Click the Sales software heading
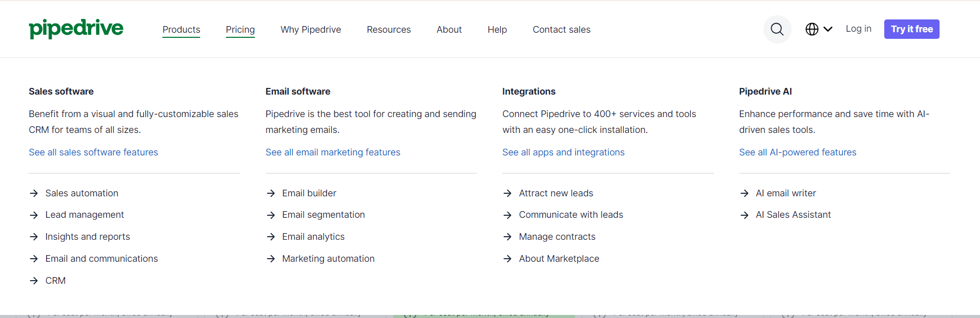The width and height of the screenshot is (980, 318). click(x=61, y=92)
